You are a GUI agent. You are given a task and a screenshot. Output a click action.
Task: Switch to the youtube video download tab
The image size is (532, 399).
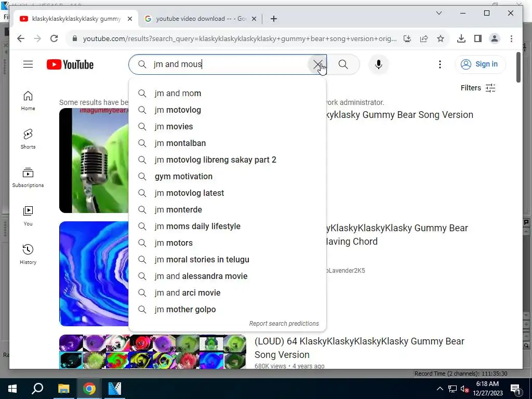pos(200,19)
